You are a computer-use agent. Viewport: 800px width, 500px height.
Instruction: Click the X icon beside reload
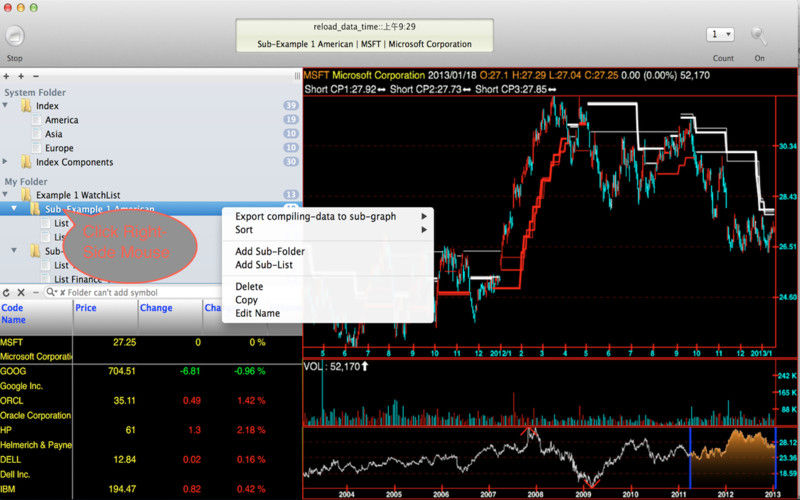[21, 292]
